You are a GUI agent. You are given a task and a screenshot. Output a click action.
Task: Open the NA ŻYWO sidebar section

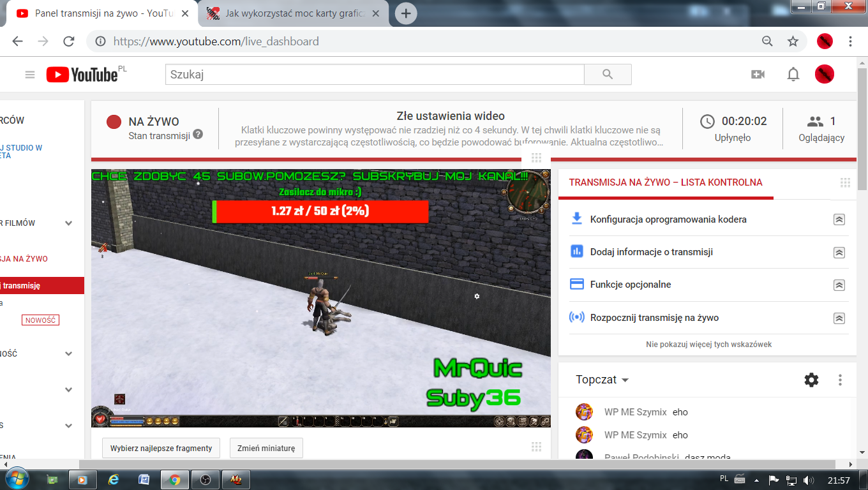(24, 259)
